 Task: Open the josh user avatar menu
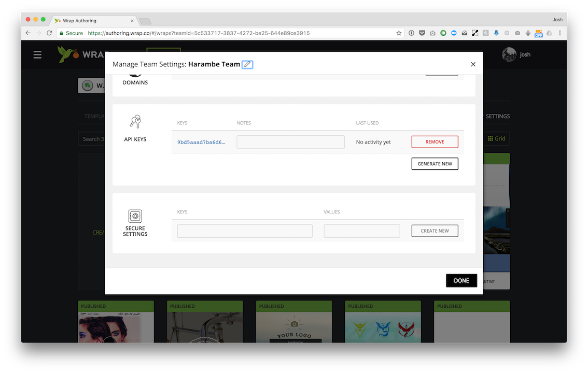pyautogui.click(x=509, y=55)
